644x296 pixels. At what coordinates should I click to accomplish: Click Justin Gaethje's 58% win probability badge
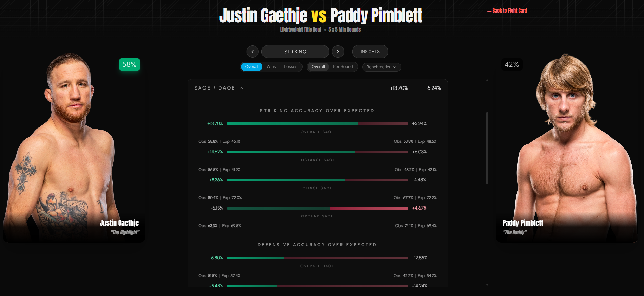[129, 64]
